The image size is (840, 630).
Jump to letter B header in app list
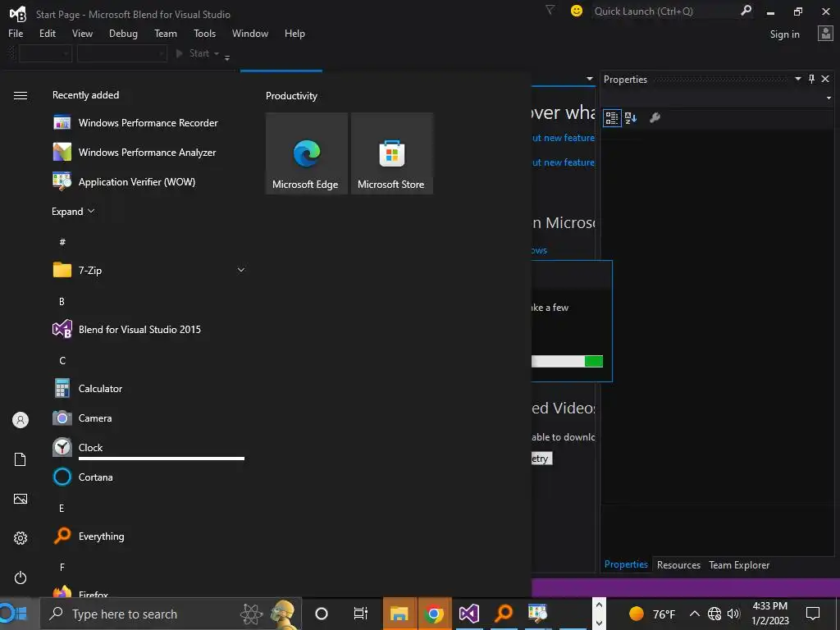[x=62, y=302]
